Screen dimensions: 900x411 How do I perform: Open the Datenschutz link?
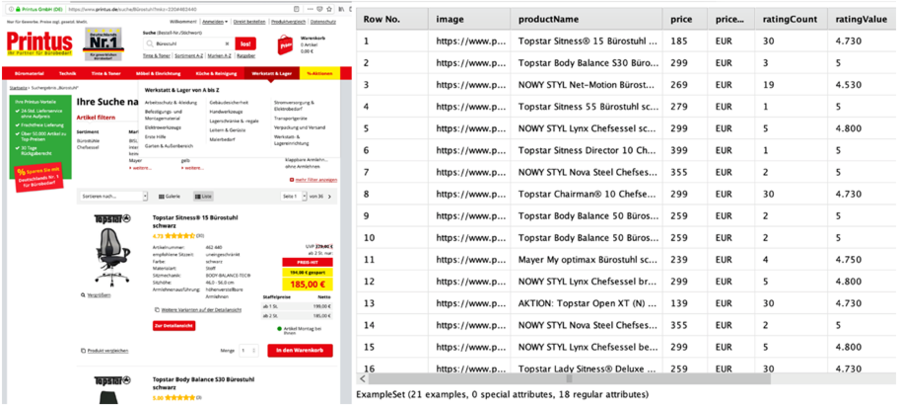pos(323,21)
